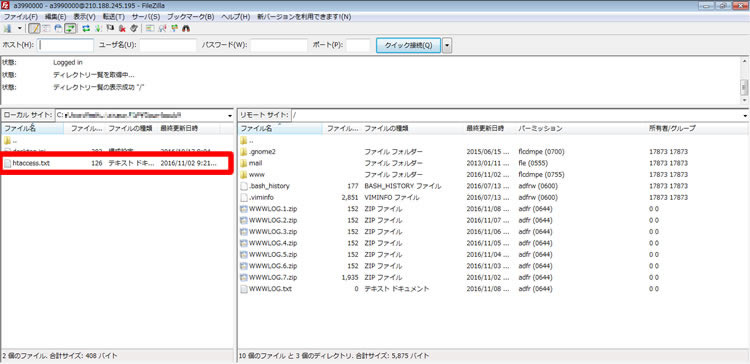Disconnect from the current server
The image size is (750, 364).
(122, 29)
